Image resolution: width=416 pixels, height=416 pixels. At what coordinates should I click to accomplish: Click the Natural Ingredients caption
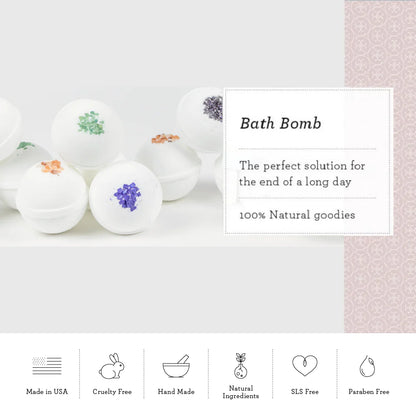tap(241, 392)
